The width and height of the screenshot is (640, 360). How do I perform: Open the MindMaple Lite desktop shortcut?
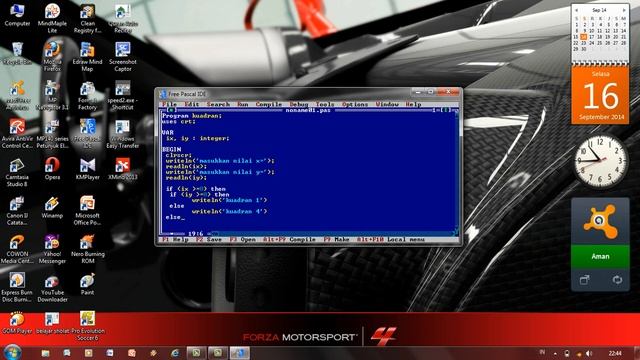52,18
